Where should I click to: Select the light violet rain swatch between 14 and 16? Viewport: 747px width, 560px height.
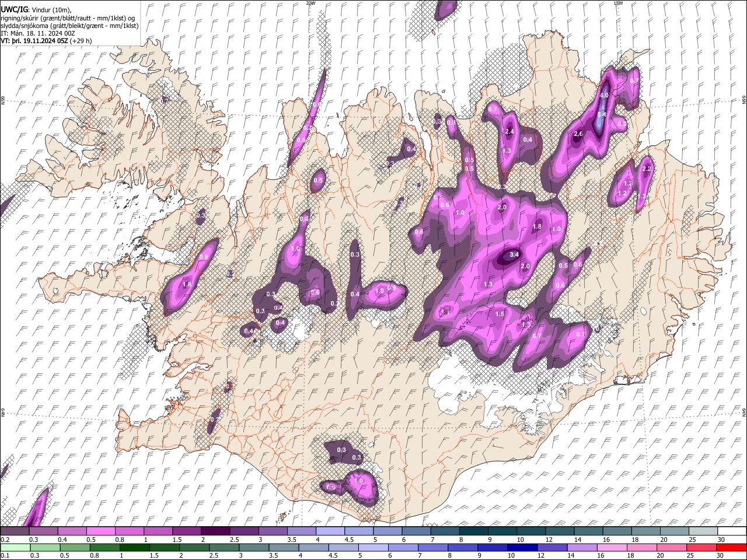[582, 547]
